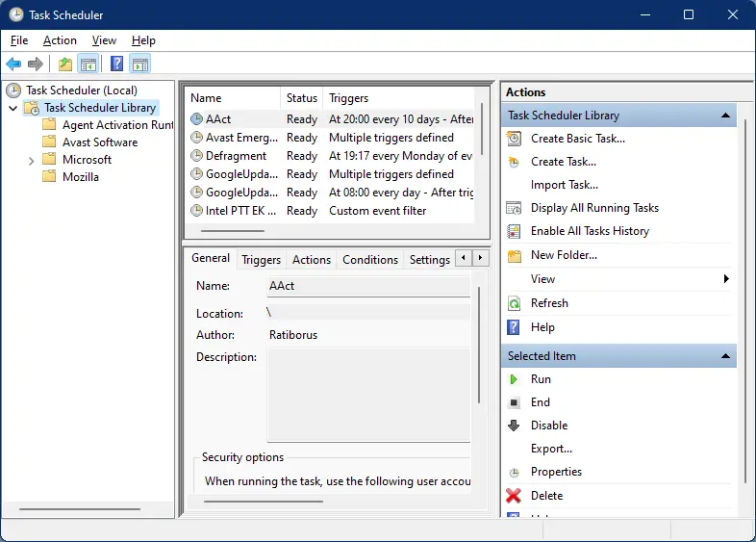Select the General tab
Viewport: 756px width, 542px height.
tap(211, 258)
